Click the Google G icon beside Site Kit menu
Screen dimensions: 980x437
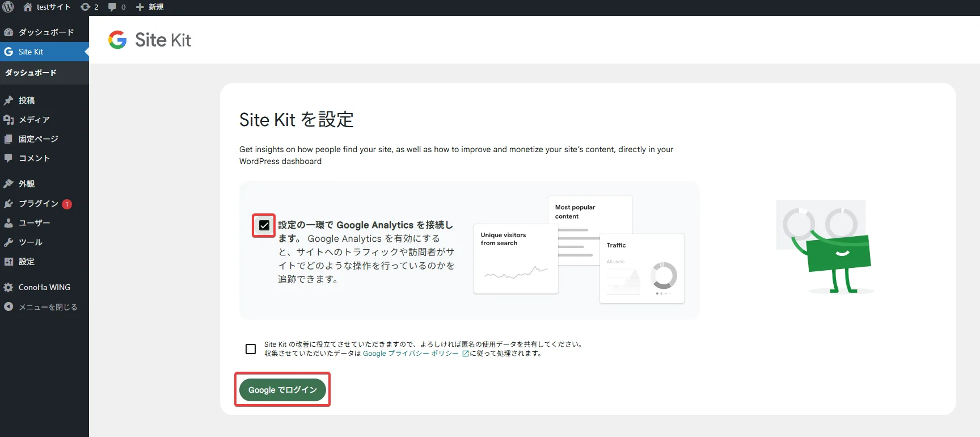(9, 52)
